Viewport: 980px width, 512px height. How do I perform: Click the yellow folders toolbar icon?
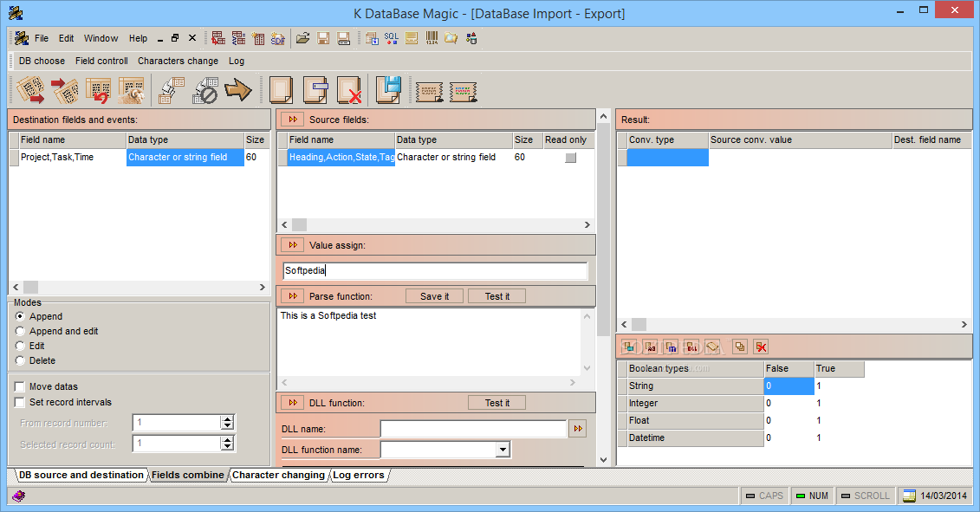pos(451,39)
